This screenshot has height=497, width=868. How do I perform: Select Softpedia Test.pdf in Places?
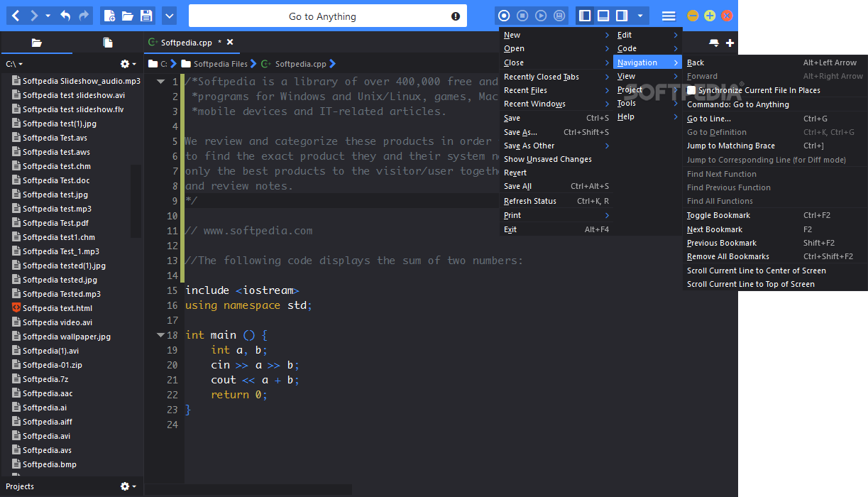pyautogui.click(x=55, y=223)
